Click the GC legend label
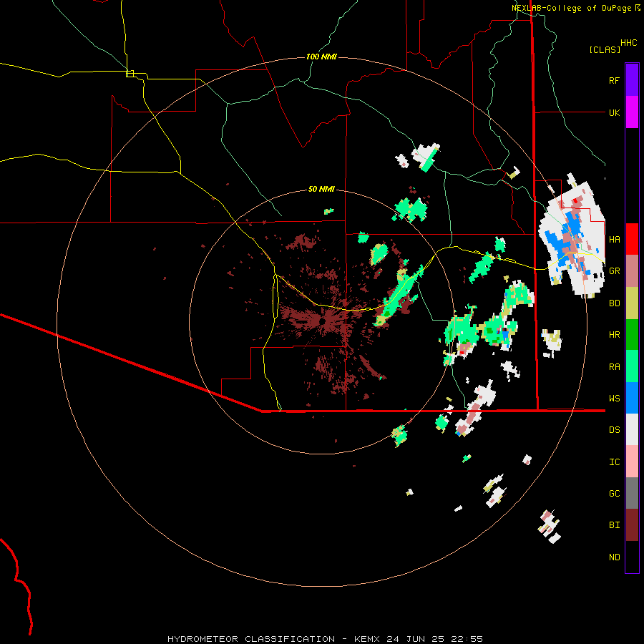 (x=614, y=494)
